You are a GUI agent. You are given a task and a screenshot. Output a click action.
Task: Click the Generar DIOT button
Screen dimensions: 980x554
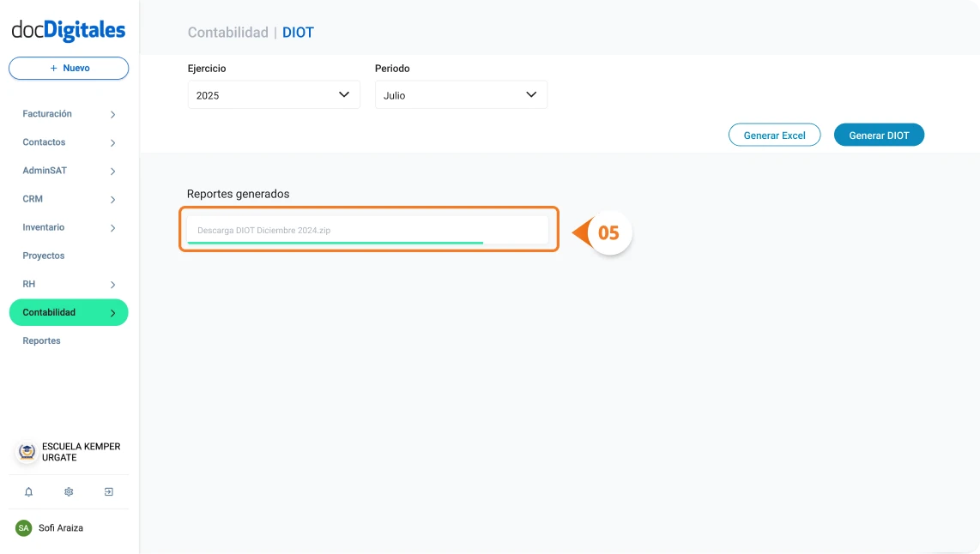(879, 135)
